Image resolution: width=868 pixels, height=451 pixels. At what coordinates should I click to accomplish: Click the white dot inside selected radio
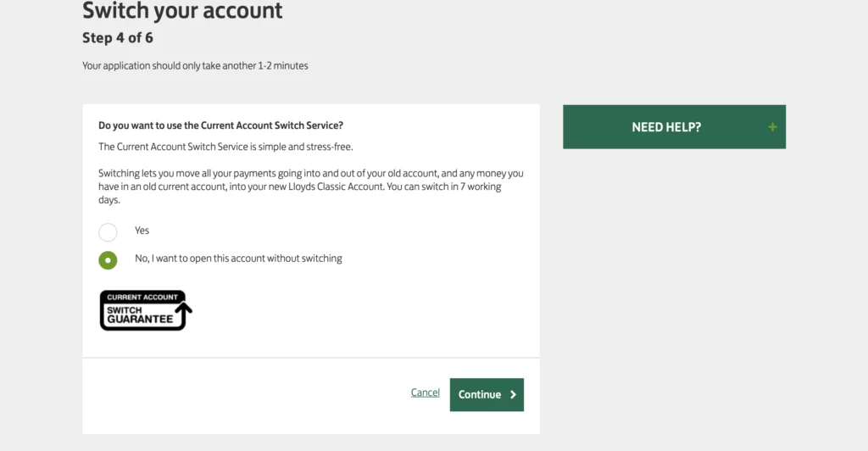[108, 260]
